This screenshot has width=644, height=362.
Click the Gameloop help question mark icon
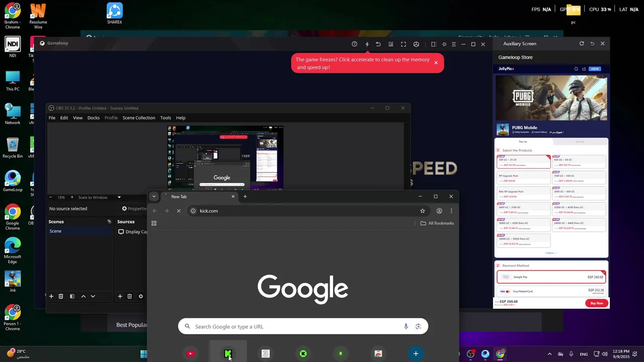click(354, 44)
